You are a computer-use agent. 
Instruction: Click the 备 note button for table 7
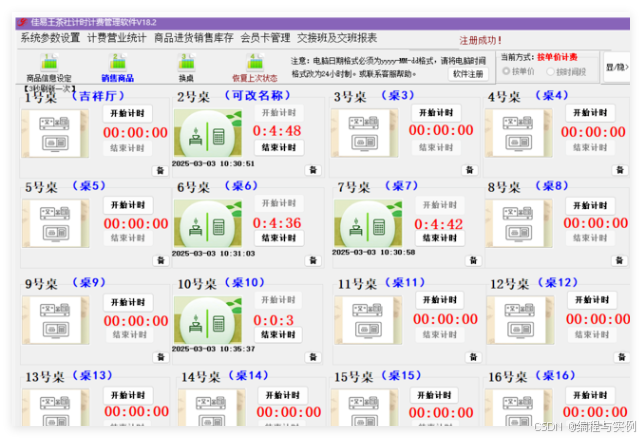coord(473,260)
